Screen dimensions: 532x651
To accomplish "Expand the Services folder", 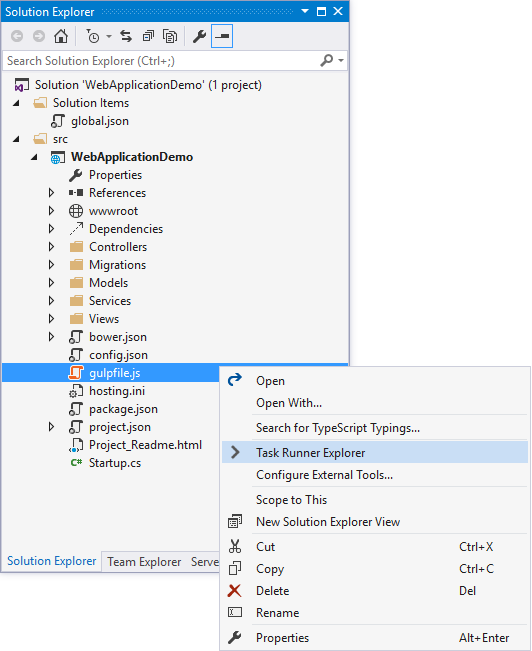I will 51,301.
